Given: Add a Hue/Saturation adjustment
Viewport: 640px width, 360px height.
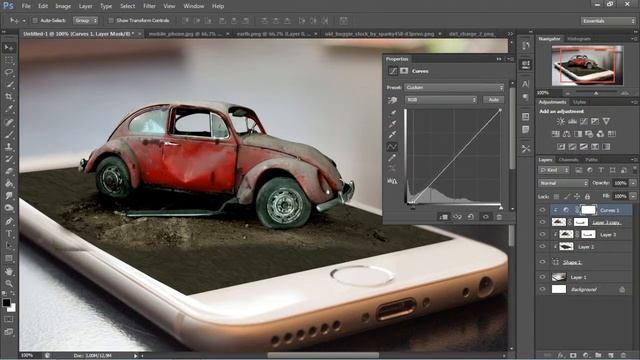Looking at the screenshot, I should pyautogui.click(x=556, y=134).
